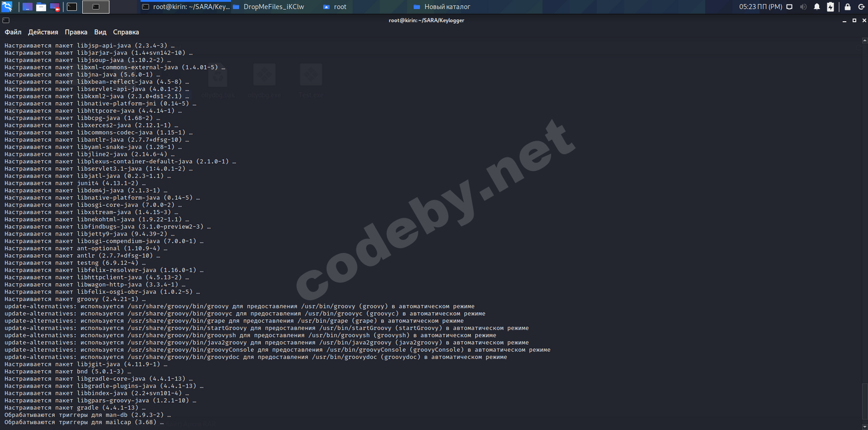Click the line with gradle (4.4.1-13)
The width and height of the screenshot is (868, 430).
point(75,408)
